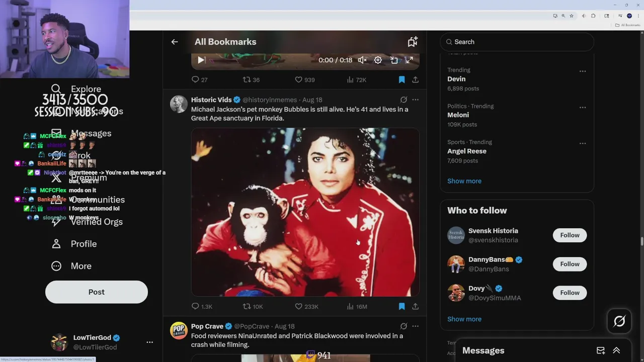Image resolution: width=644 pixels, height=362 pixels.
Task: Open the Profile page
Action: click(74, 244)
